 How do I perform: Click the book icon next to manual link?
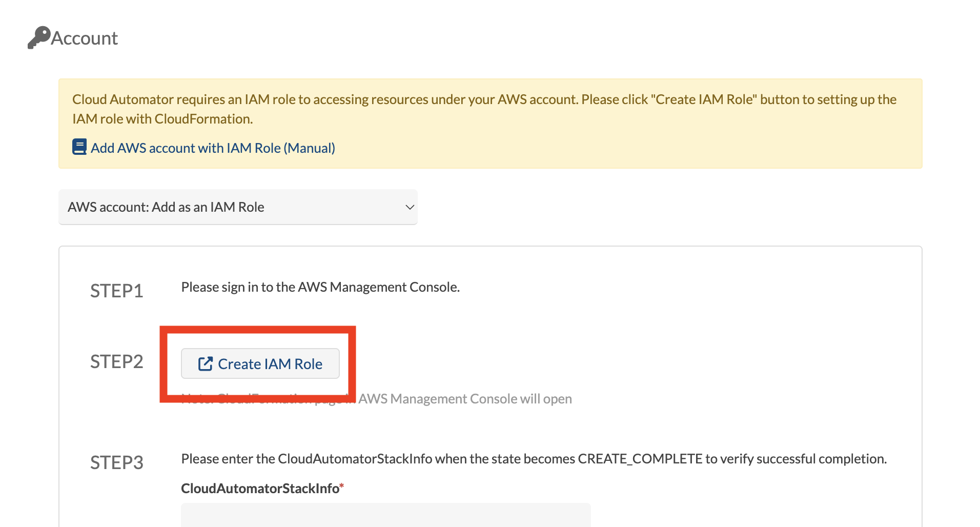click(x=79, y=147)
